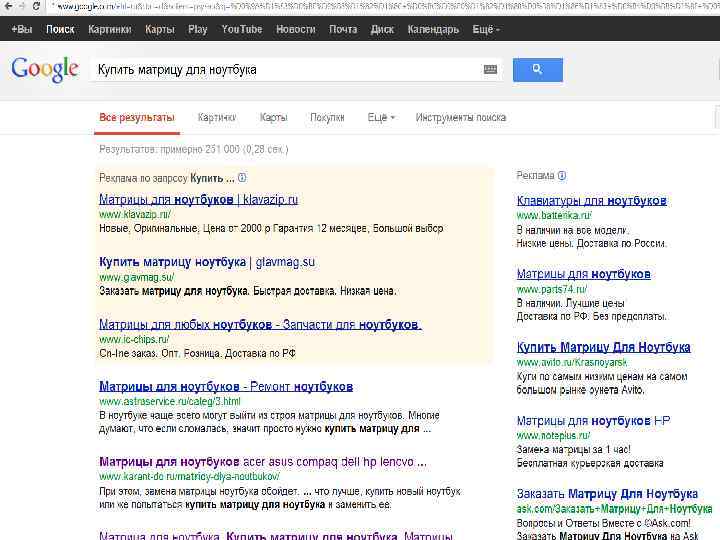The width and height of the screenshot is (720, 540).
Task: Switch to the Картинки results tab
Action: (x=216, y=118)
